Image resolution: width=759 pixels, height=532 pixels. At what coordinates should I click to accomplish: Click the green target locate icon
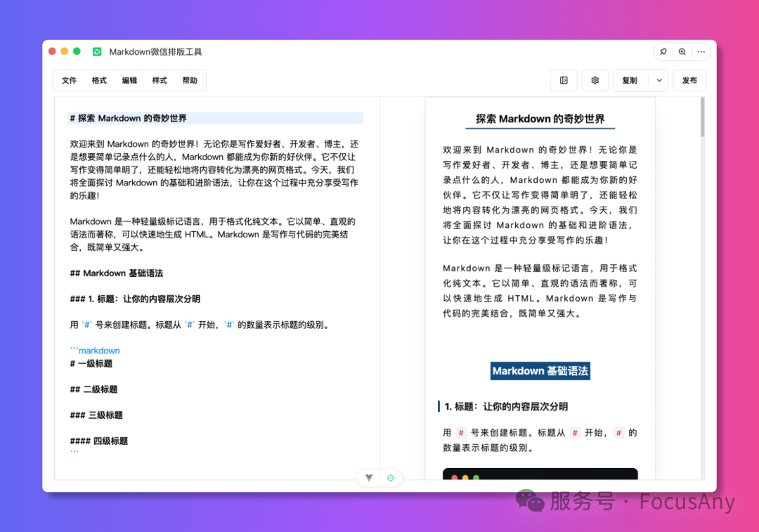pos(391,478)
